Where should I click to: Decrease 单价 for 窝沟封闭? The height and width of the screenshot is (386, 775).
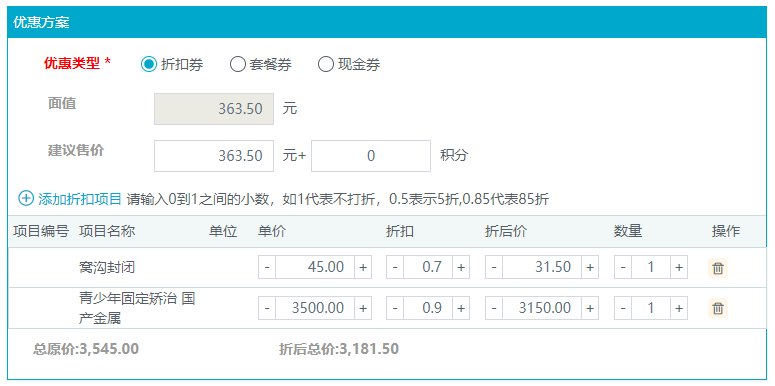pyautogui.click(x=267, y=267)
